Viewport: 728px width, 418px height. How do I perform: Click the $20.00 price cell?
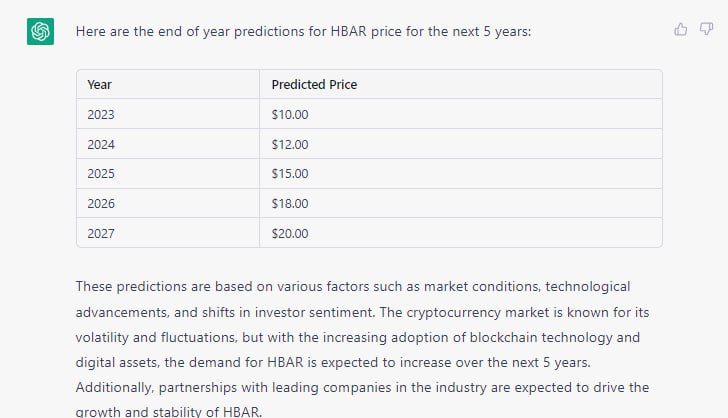pyautogui.click(x=461, y=233)
